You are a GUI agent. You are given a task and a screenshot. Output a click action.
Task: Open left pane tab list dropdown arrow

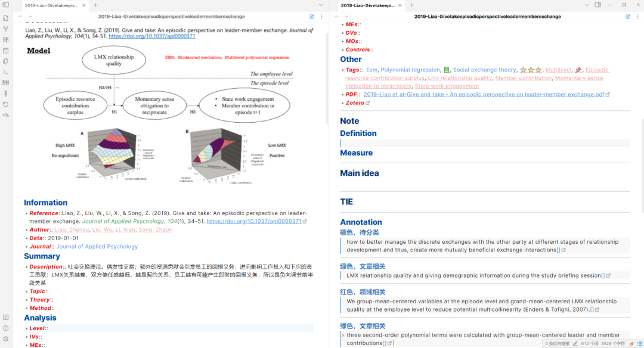coord(321,5)
